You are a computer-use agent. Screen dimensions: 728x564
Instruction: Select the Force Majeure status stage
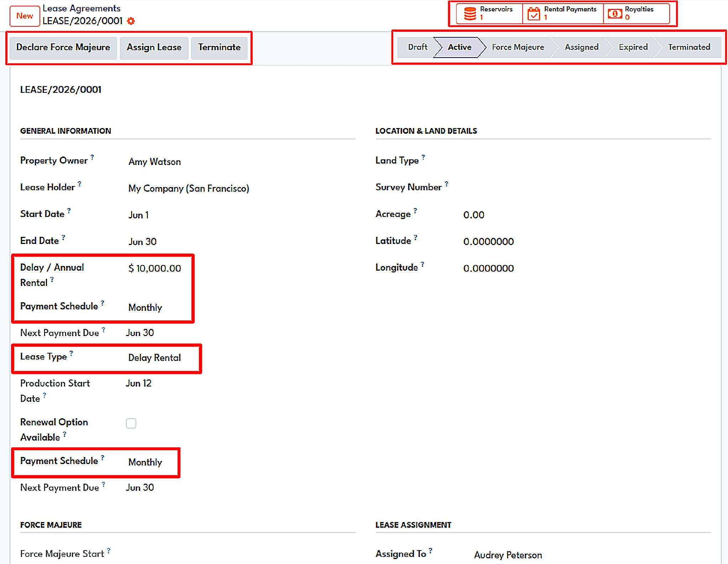[518, 47]
